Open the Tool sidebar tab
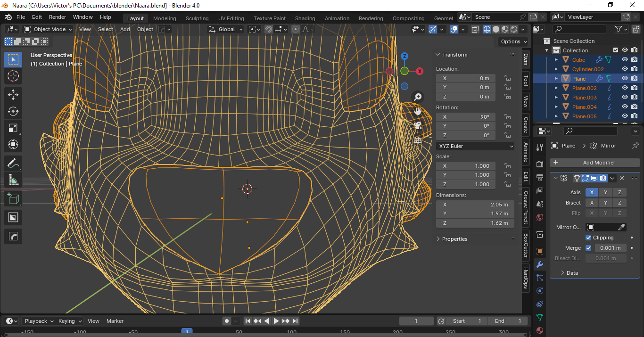Screen dimensions: 644x337 click(526, 81)
